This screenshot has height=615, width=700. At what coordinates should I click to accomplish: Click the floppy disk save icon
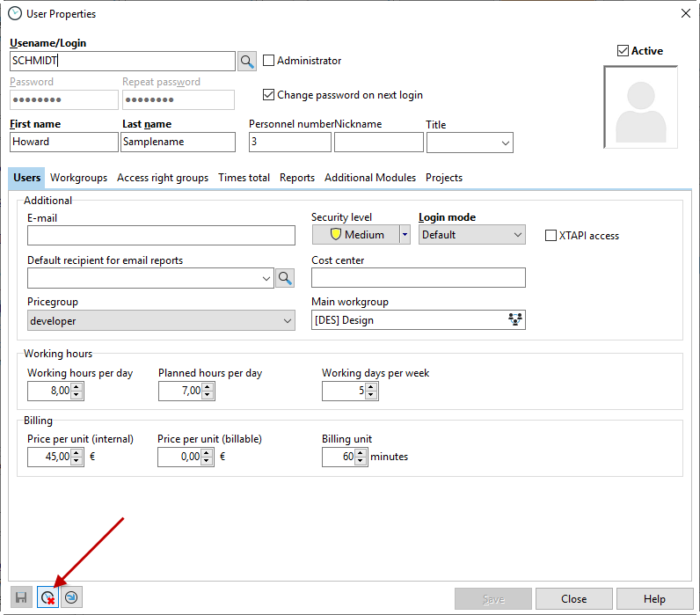[x=22, y=597]
